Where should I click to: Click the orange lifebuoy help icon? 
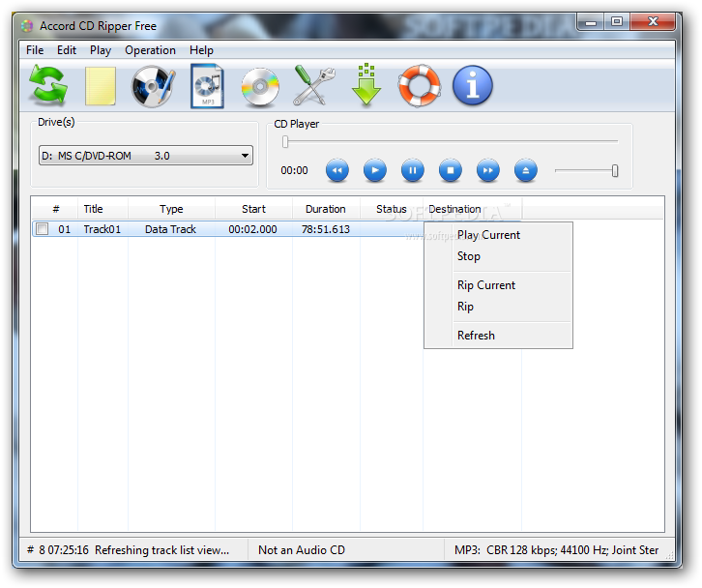point(420,85)
